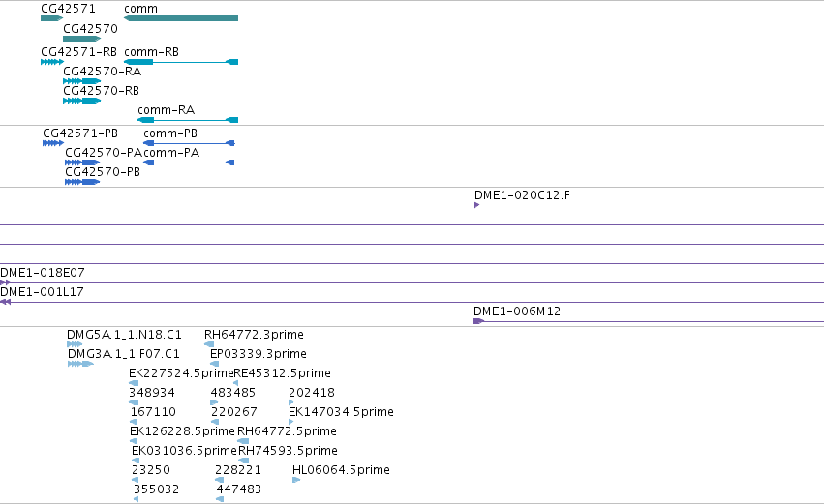
Task: Select the comm gene bar
Action: (x=181, y=18)
